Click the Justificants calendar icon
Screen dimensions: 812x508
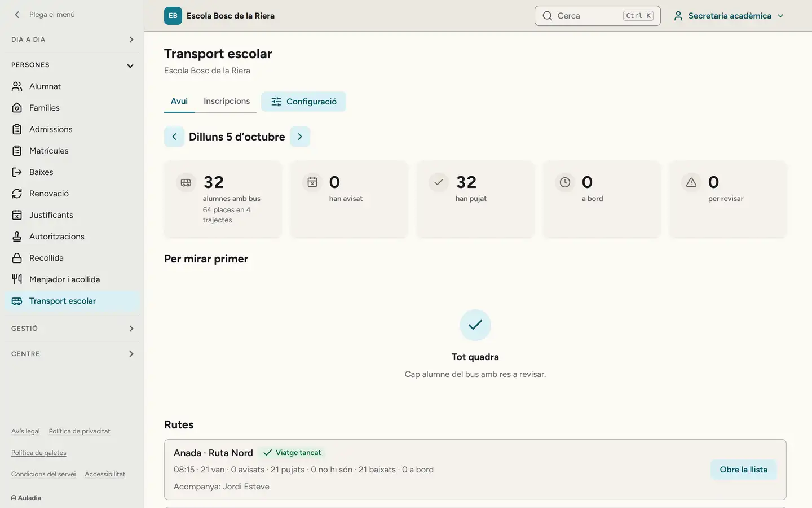(17, 215)
